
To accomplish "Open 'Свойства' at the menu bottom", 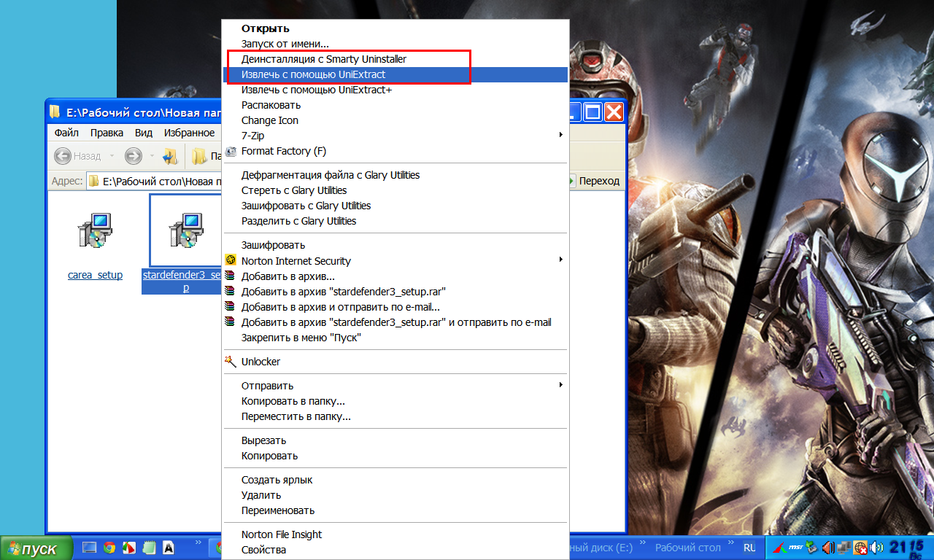I will 395,550.
